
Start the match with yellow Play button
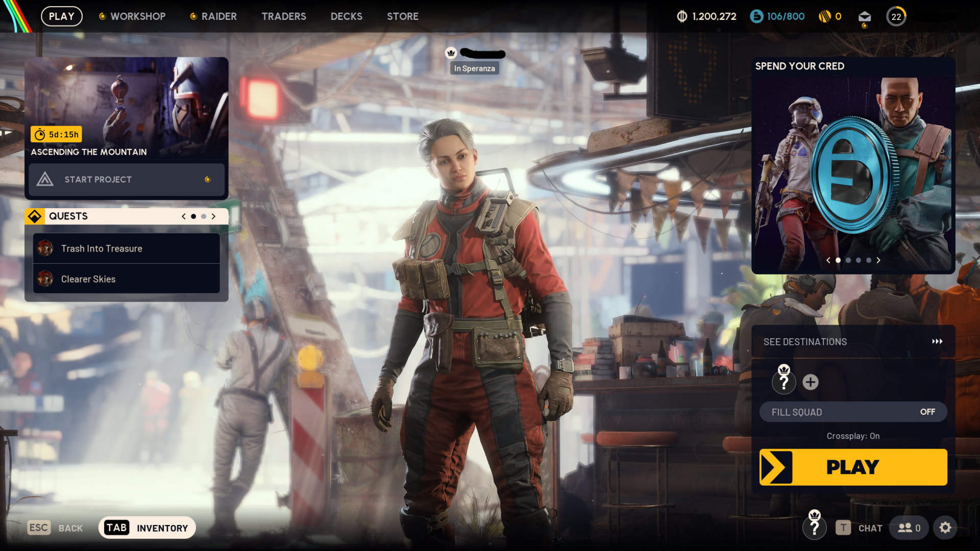pos(853,467)
